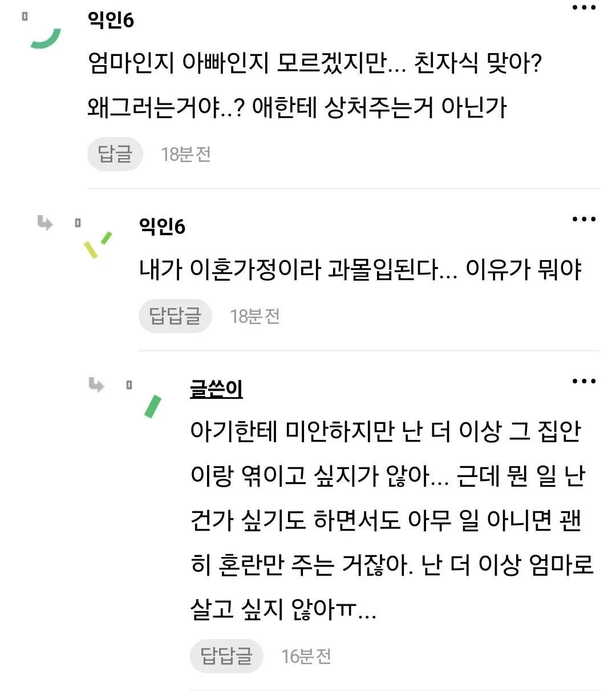Tap 답답글 button under 글쓴이's reply

[x=226, y=656]
